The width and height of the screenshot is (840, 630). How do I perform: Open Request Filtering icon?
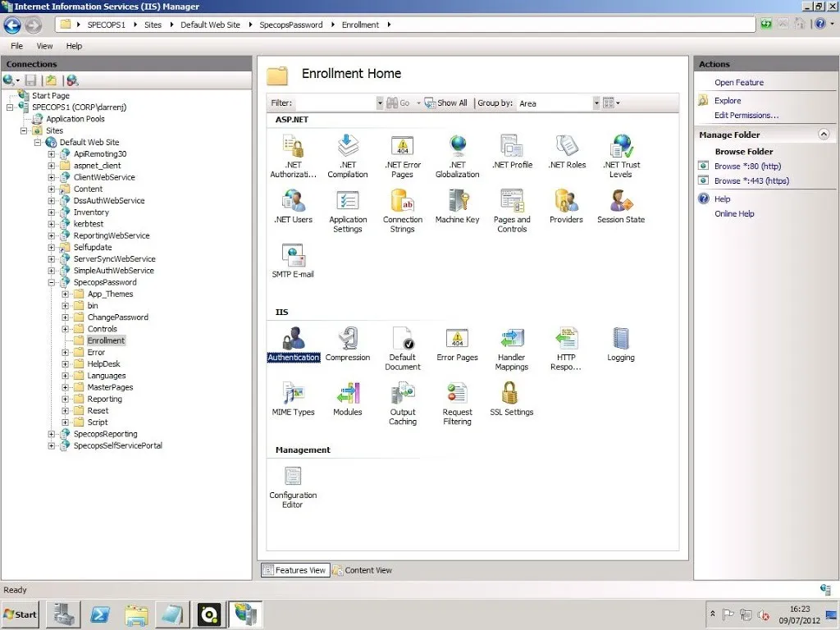click(457, 403)
